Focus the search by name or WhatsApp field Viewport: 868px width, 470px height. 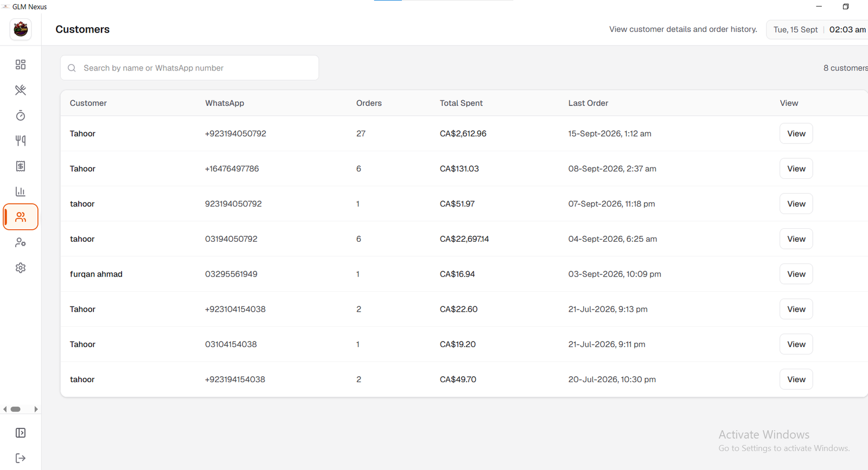pos(189,68)
